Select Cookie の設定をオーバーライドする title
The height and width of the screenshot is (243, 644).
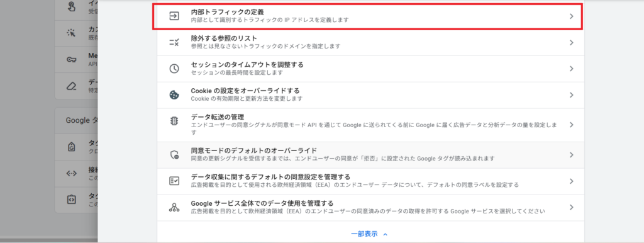pyautogui.click(x=245, y=91)
